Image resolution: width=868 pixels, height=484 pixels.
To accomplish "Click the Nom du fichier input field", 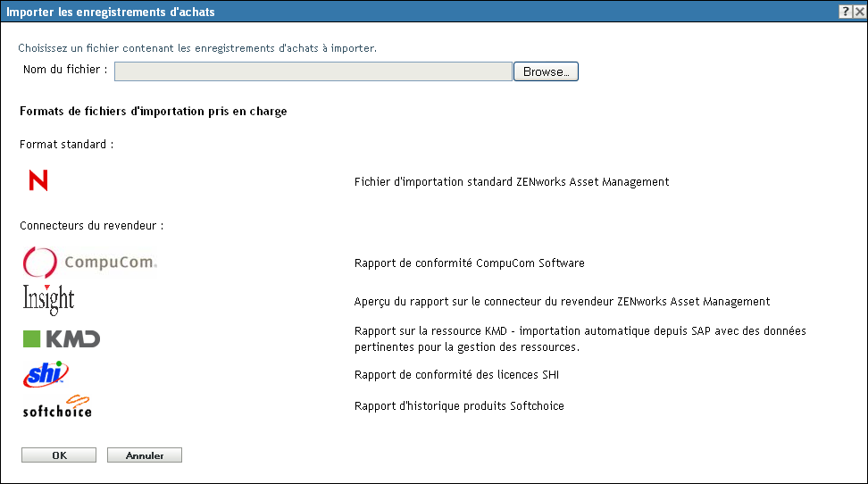I will tap(313, 71).
